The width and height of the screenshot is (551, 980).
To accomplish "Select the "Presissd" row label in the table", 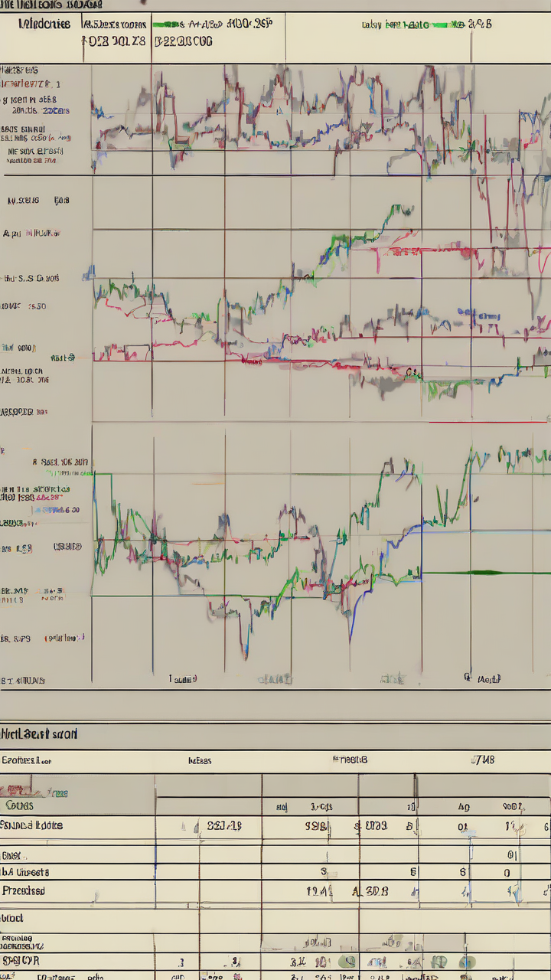I will (24, 891).
